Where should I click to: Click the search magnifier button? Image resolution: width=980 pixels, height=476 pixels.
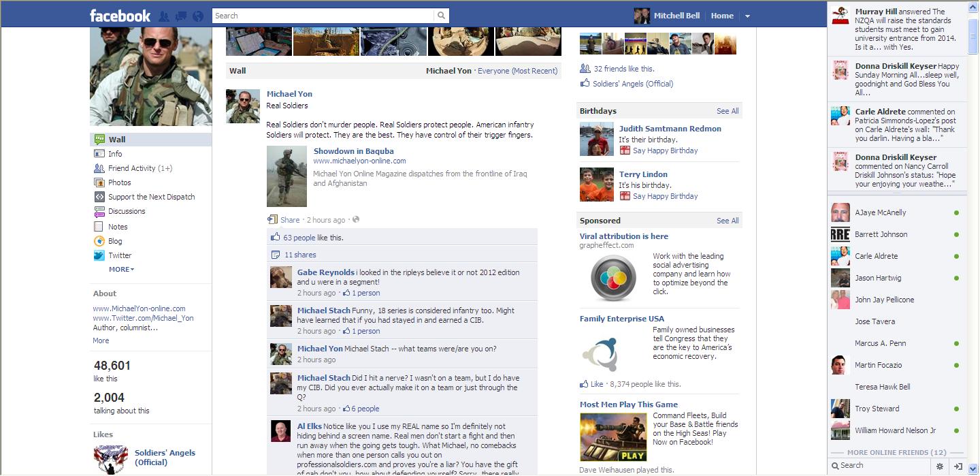click(442, 16)
